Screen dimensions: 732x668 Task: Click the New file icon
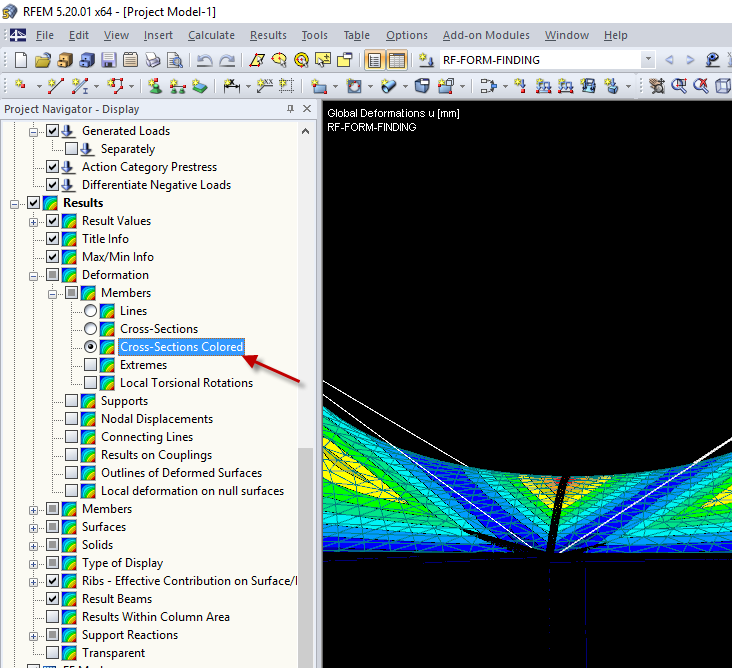(x=22, y=60)
